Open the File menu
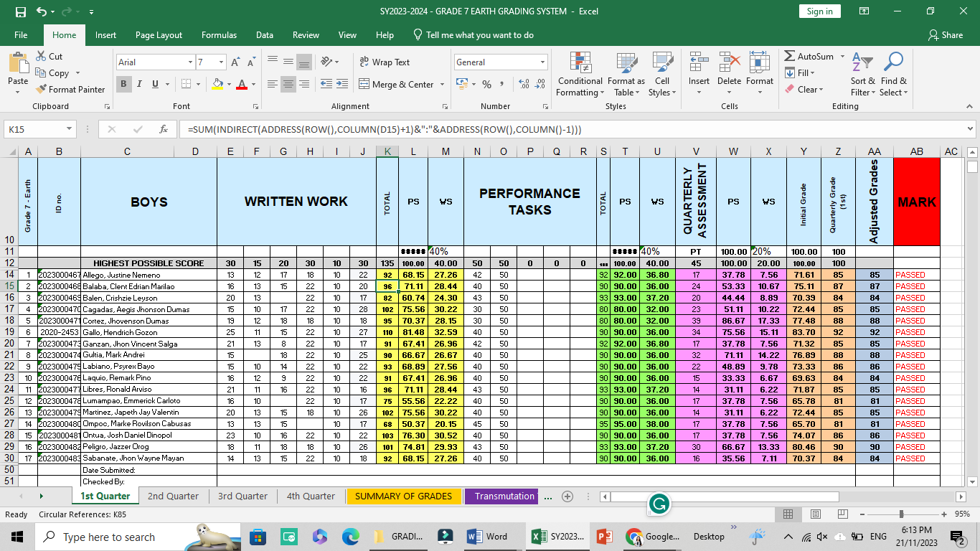Image resolution: width=980 pixels, height=551 pixels. [21, 34]
